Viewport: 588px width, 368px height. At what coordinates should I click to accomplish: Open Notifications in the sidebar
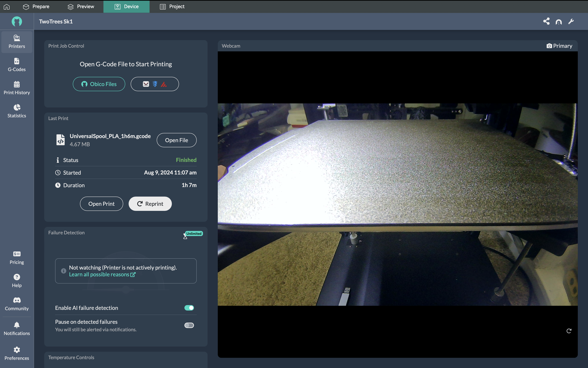pyautogui.click(x=17, y=329)
